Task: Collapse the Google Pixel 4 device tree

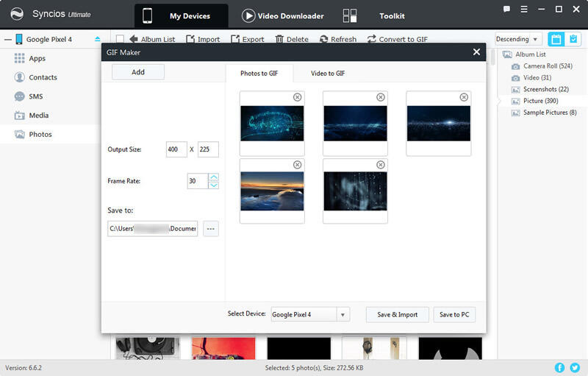Action: 8,40
